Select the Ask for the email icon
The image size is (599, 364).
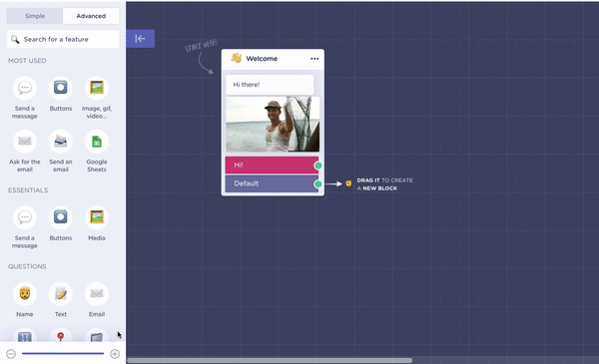pos(25,142)
